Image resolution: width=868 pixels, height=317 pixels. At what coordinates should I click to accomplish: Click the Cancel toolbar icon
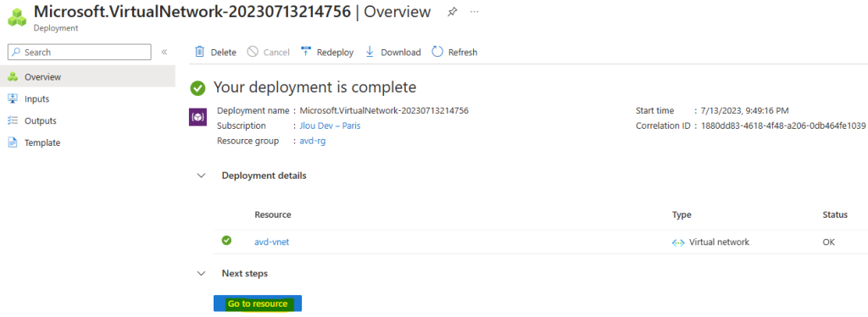click(253, 52)
